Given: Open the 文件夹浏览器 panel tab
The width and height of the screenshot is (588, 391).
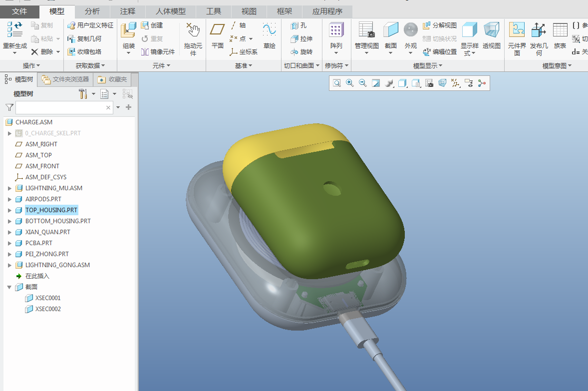Looking at the screenshot, I should (65, 79).
